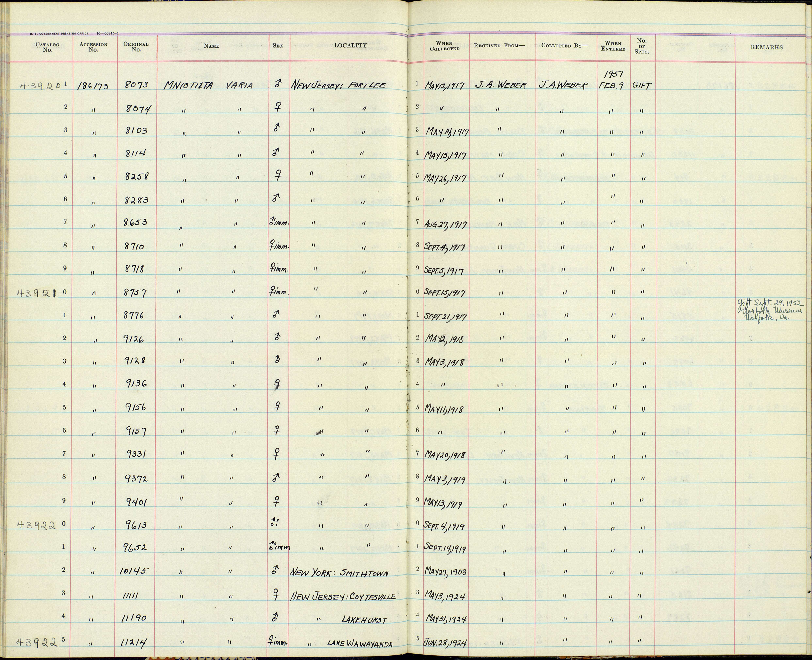
Task: Click the 'Name' column header
Action: point(211,46)
